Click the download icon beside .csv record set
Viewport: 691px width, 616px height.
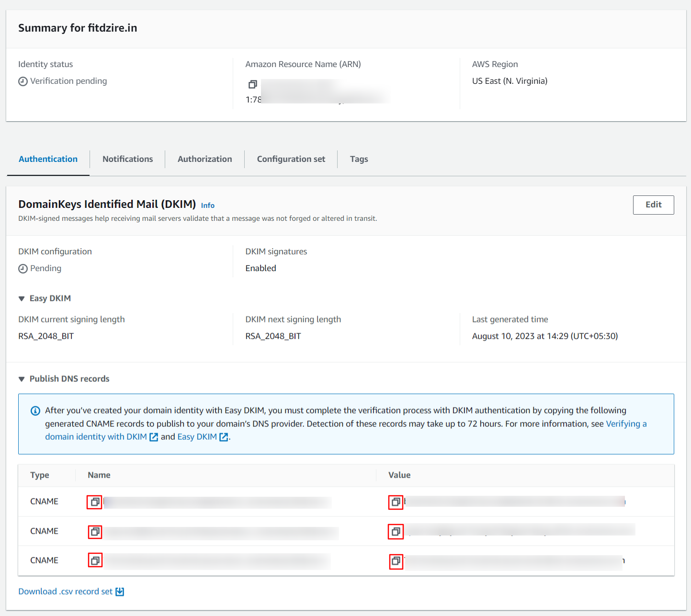click(120, 592)
